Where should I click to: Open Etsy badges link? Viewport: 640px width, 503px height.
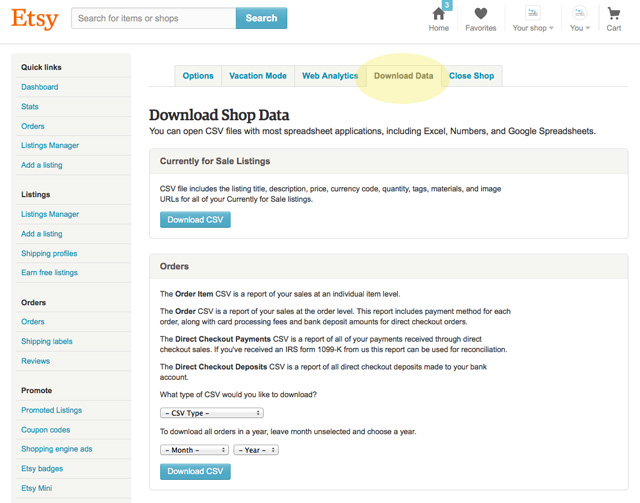click(x=42, y=468)
